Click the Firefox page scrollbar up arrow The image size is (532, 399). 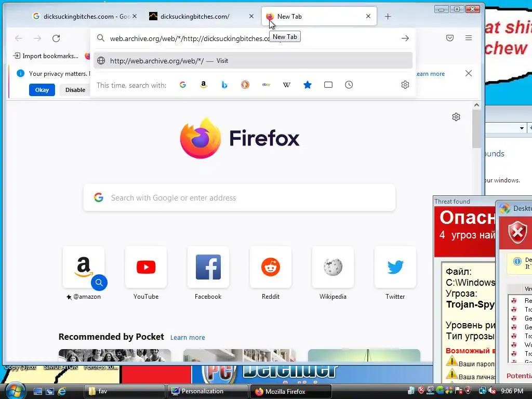[476, 105]
